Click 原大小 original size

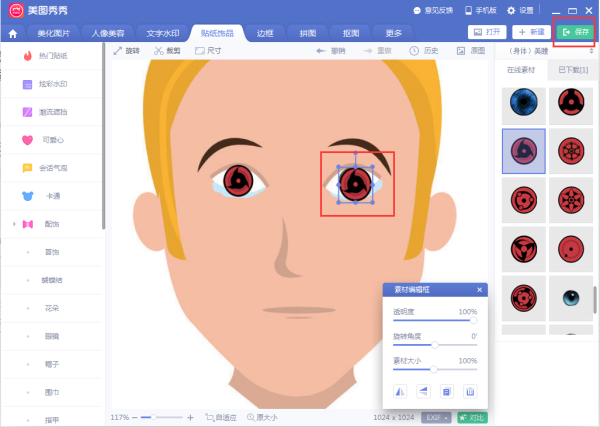click(262, 417)
